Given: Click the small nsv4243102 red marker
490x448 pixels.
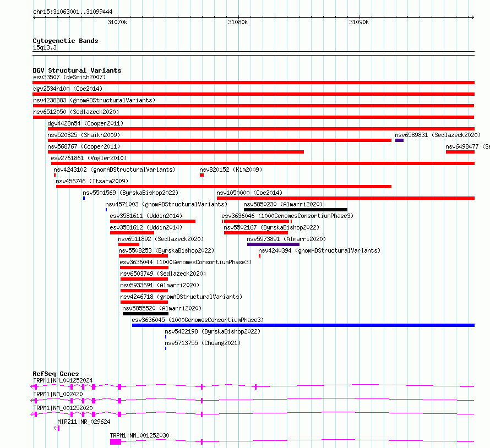Looking at the screenshot, I should click(55, 175).
